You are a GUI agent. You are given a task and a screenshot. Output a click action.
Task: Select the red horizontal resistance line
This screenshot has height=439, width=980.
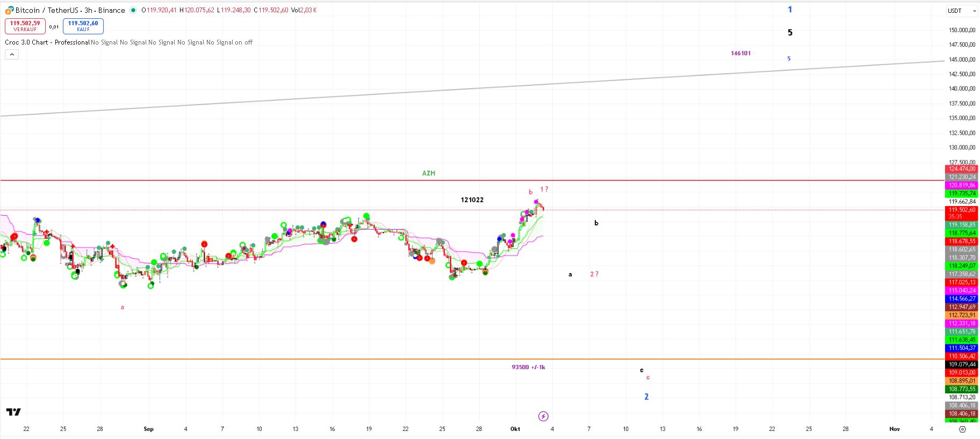[x=269, y=180]
